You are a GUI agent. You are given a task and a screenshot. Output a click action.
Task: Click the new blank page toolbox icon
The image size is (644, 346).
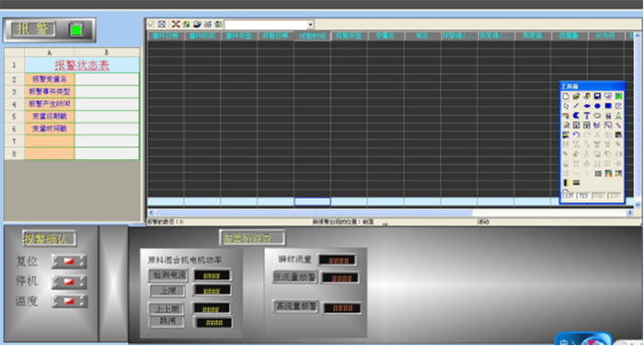(566, 96)
